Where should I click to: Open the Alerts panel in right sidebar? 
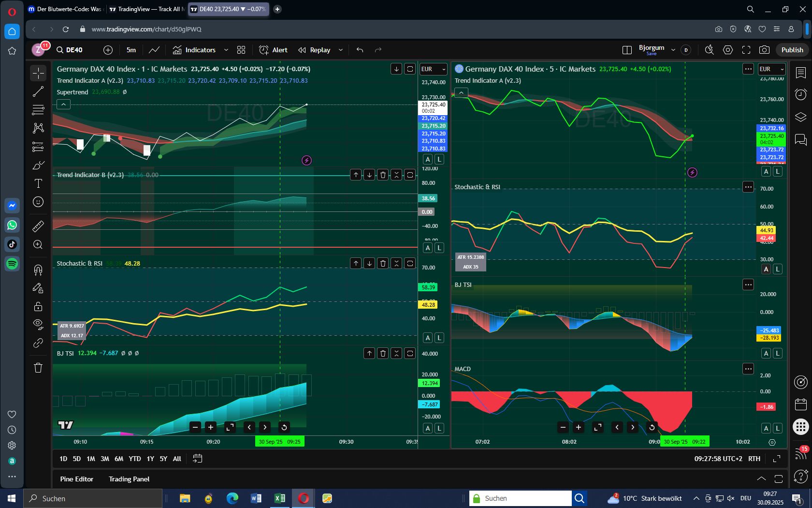click(x=801, y=94)
